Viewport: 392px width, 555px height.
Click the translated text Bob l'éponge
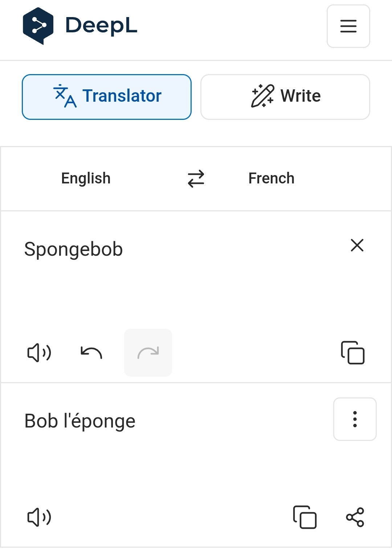(x=80, y=421)
